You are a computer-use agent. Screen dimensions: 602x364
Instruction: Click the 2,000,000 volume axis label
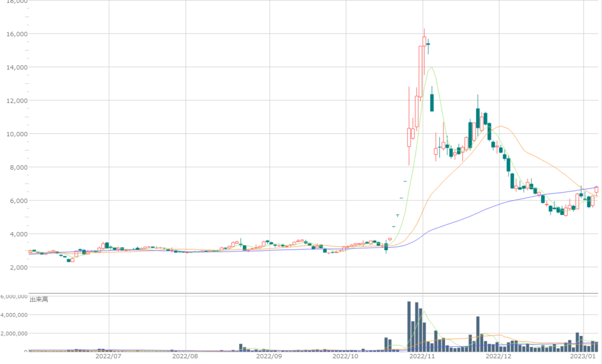coord(14,333)
